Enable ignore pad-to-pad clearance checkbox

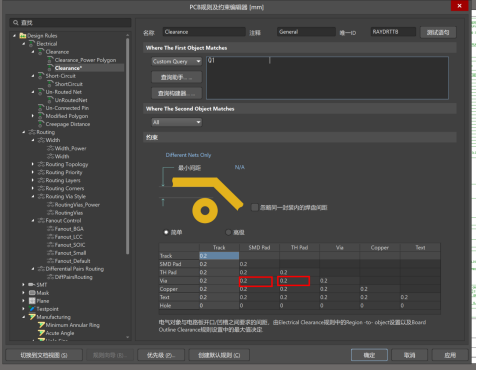pos(255,208)
